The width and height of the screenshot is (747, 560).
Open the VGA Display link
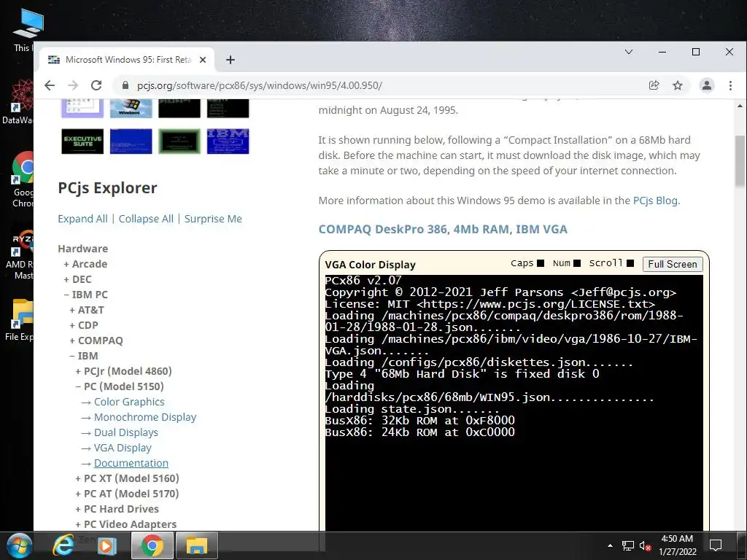(123, 447)
